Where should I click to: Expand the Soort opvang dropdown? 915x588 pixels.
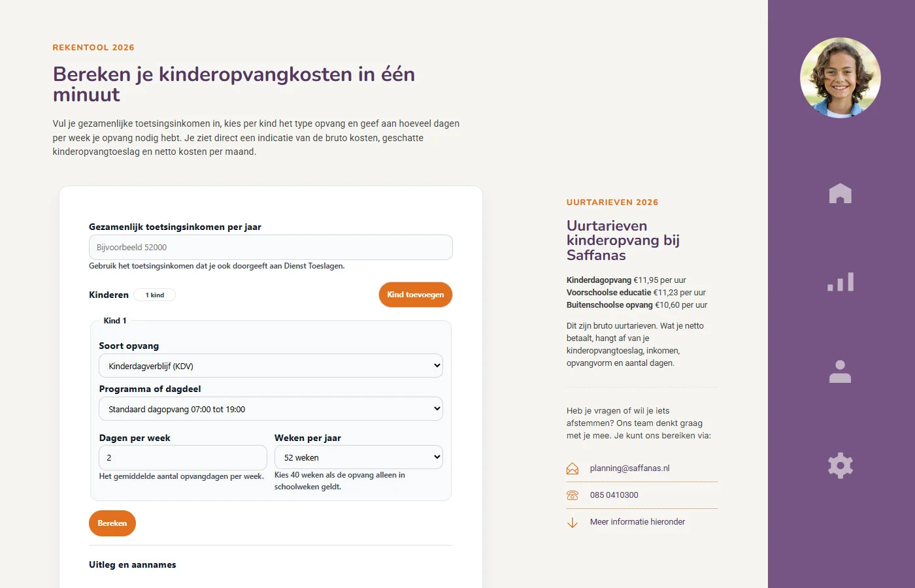(x=271, y=366)
